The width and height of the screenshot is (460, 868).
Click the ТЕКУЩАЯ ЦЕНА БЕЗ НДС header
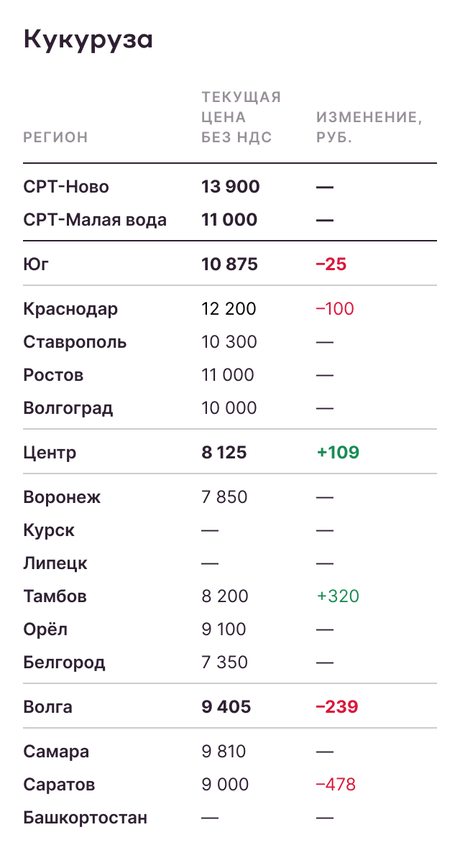click(x=240, y=117)
